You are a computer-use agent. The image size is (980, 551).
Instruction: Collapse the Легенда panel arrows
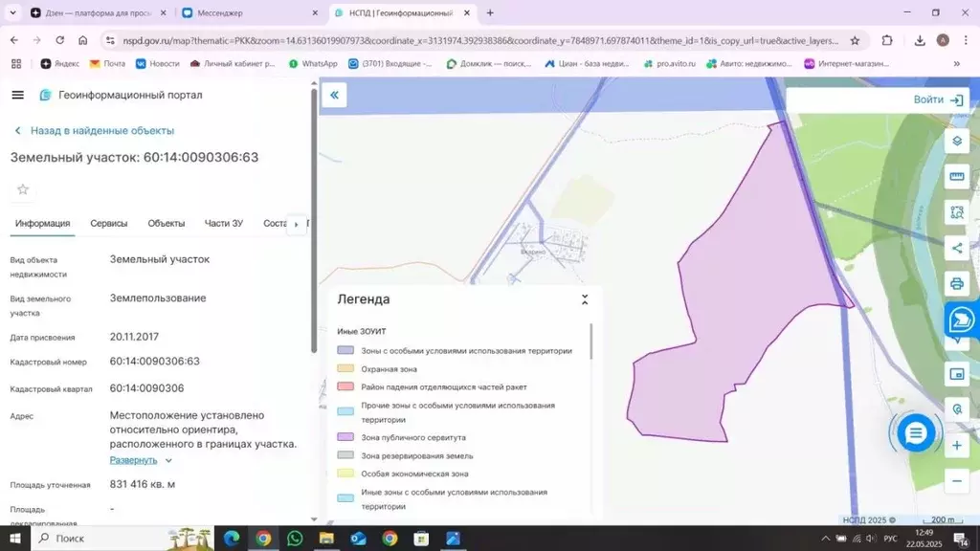coord(585,299)
